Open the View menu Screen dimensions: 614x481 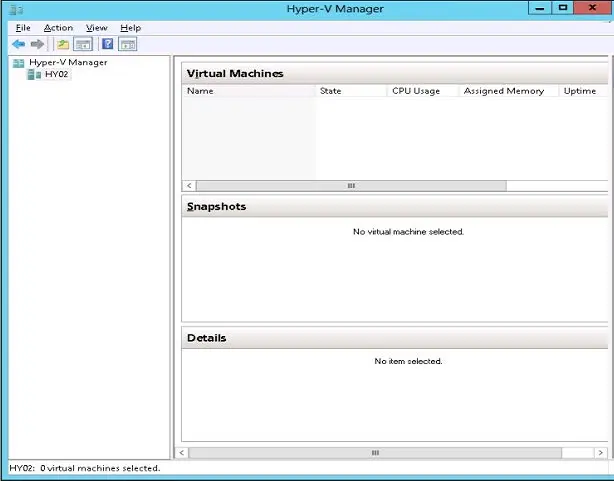96,28
